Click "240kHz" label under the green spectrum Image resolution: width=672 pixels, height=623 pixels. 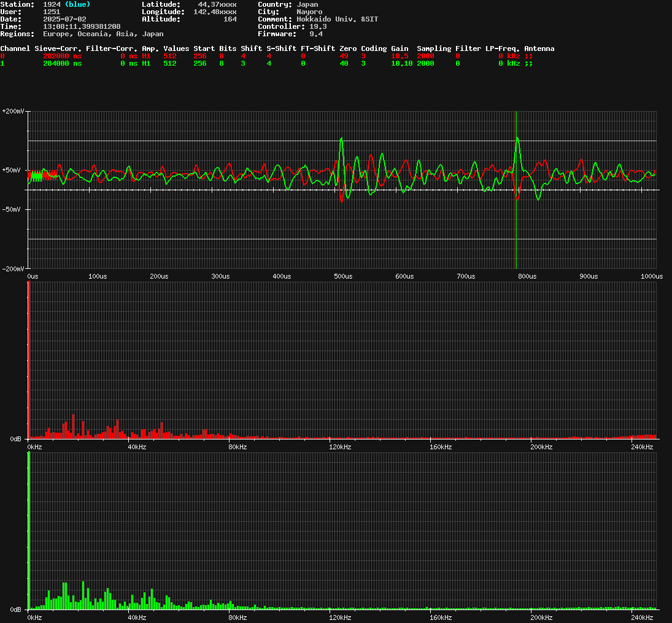pos(642,617)
